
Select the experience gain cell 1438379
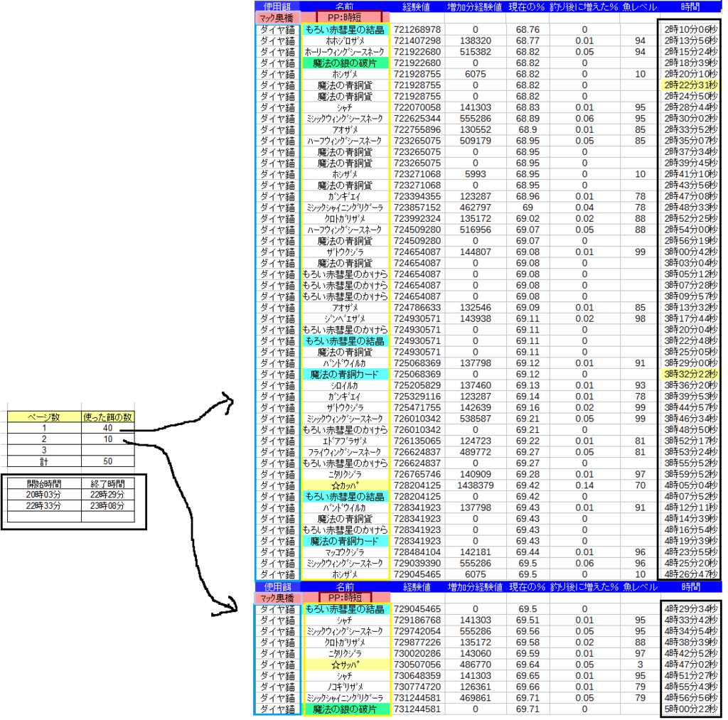[475, 485]
